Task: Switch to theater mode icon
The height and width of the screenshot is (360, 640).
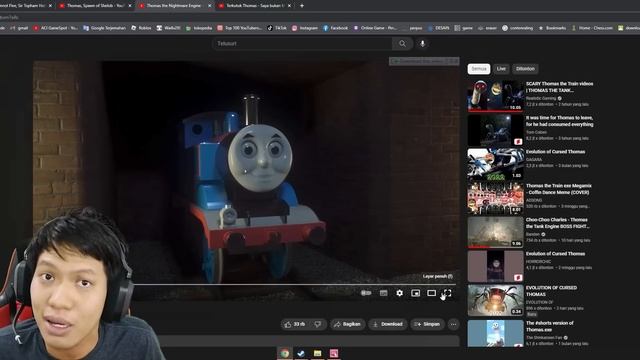Action: coord(431,293)
